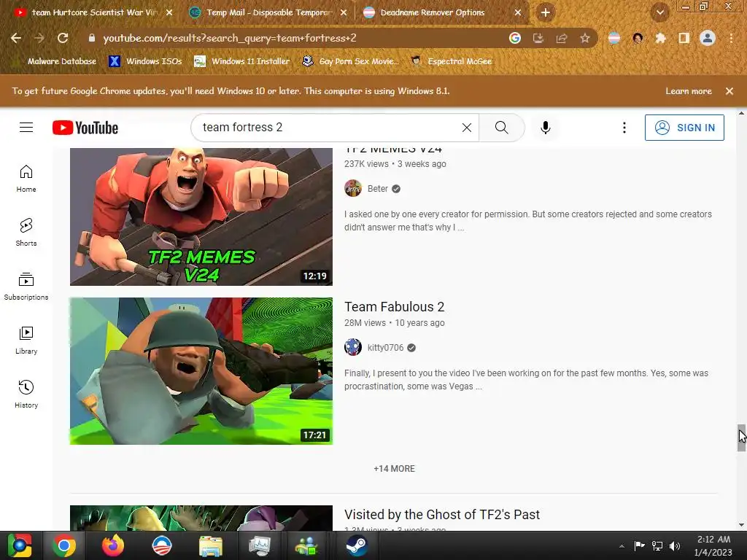Open Steam from the taskbar
Image resolution: width=747 pixels, height=560 pixels.
tap(356, 545)
